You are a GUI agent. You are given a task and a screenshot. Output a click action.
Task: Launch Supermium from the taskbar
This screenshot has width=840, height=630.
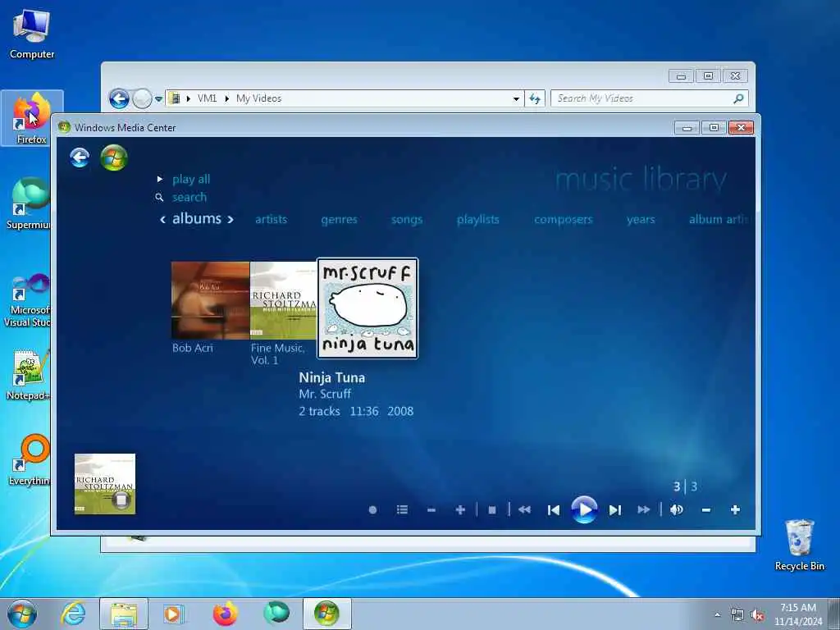click(x=276, y=614)
